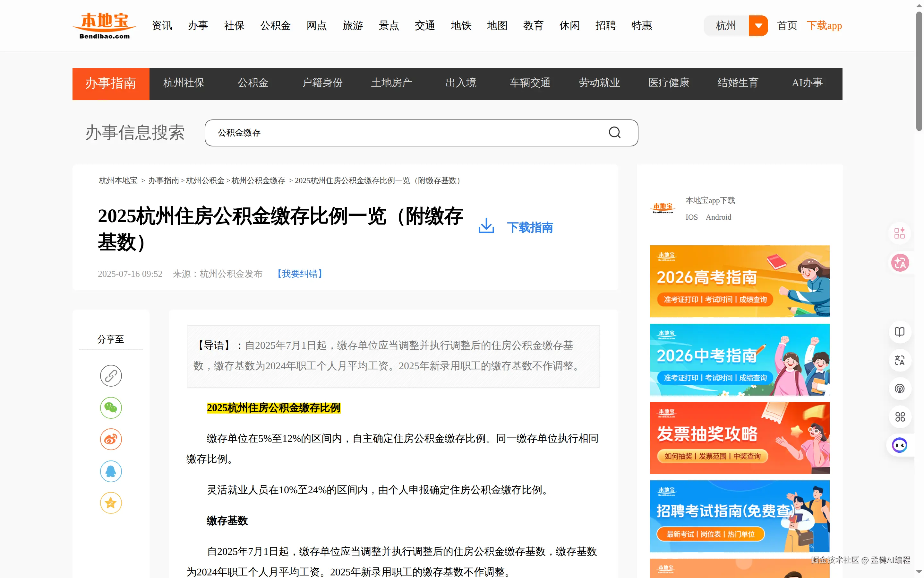
Task: Click the IOS download link
Action: coord(691,217)
